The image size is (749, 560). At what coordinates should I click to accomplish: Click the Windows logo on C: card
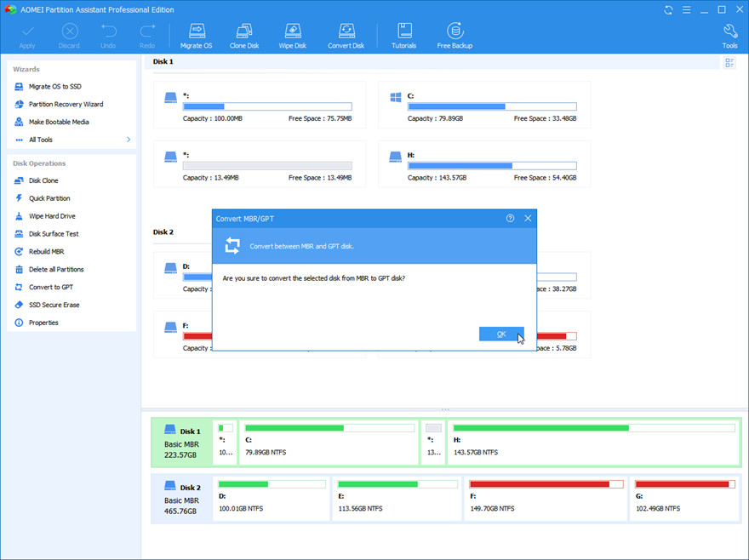tap(396, 98)
